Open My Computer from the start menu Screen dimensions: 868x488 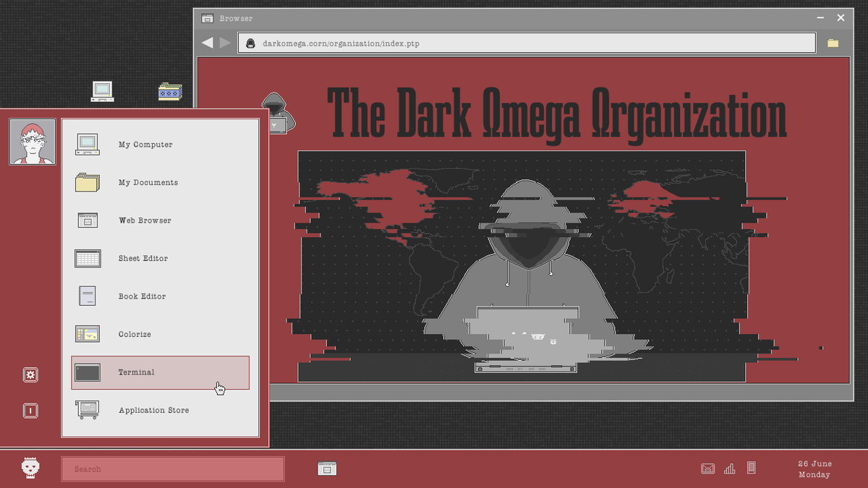(160, 145)
